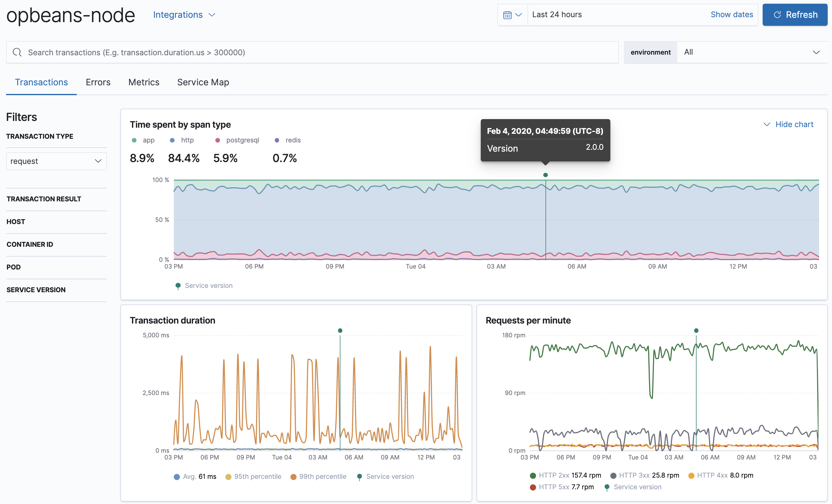Select the Metrics tab

(x=144, y=82)
